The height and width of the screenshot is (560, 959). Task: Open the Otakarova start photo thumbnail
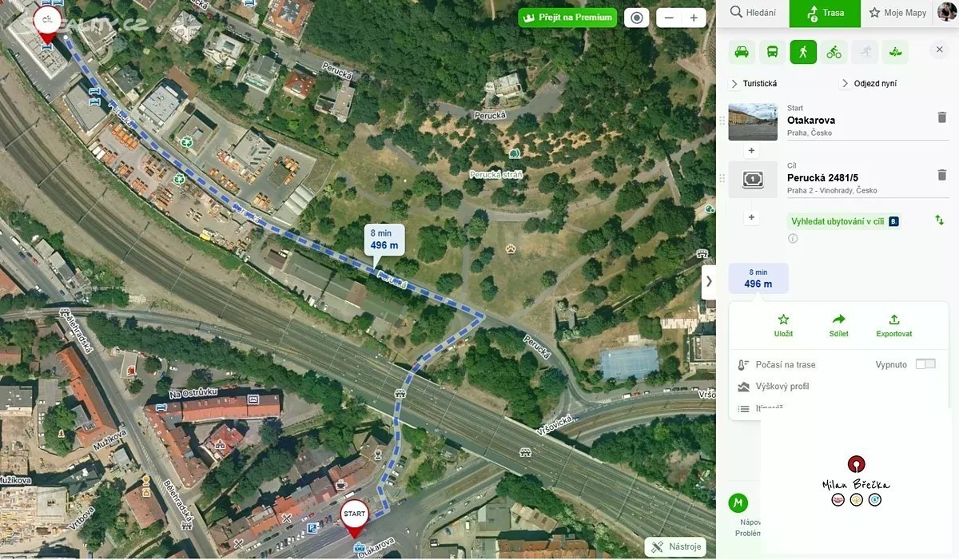point(753,121)
